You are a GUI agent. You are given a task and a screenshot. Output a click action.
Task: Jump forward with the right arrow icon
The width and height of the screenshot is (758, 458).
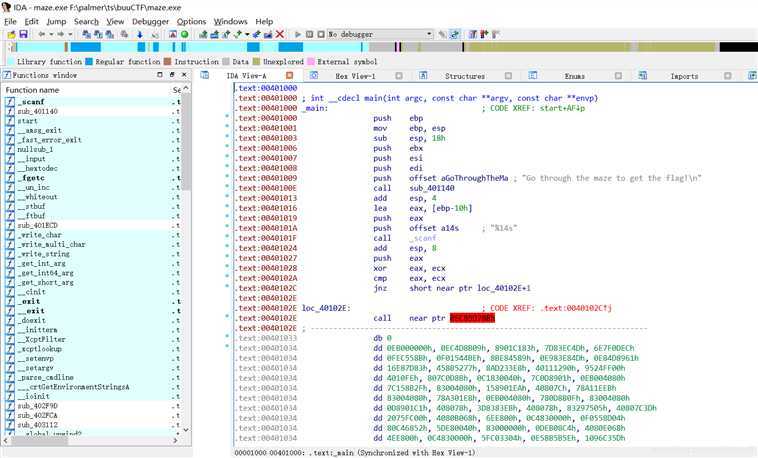(x=60, y=34)
